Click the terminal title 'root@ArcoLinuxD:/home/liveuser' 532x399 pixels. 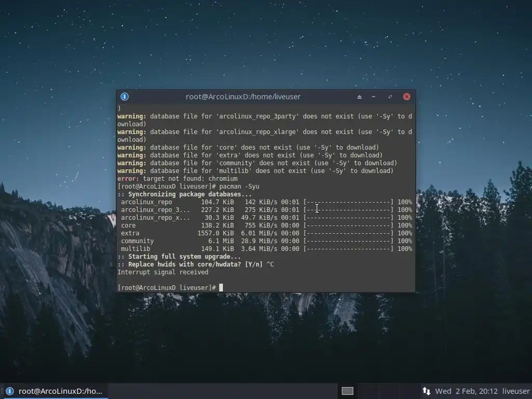point(243,97)
